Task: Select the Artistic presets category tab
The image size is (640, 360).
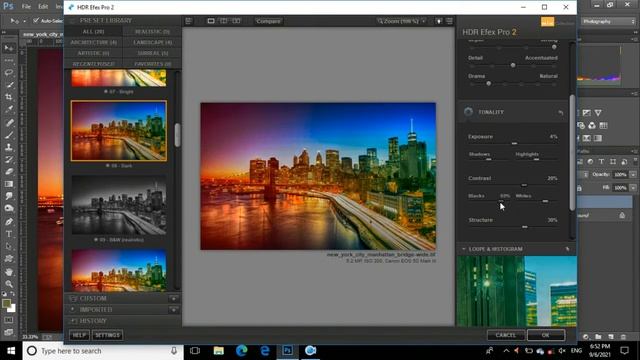Action: pyautogui.click(x=93, y=53)
